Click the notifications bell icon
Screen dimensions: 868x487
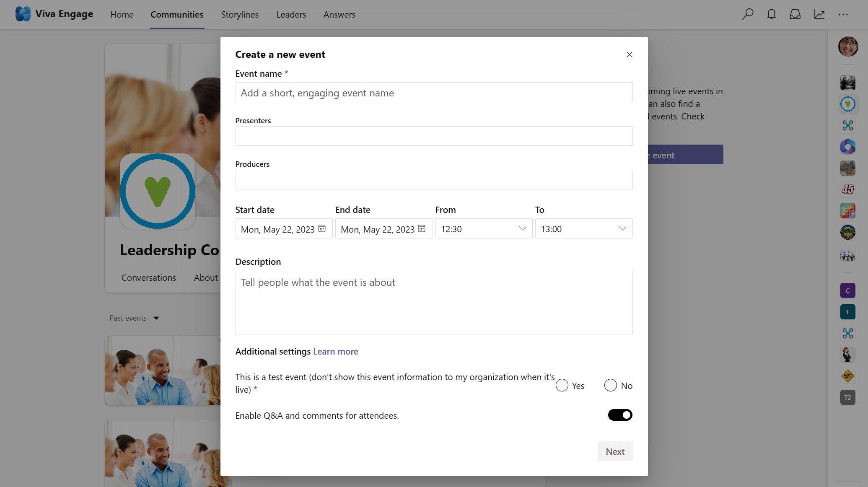(x=771, y=14)
